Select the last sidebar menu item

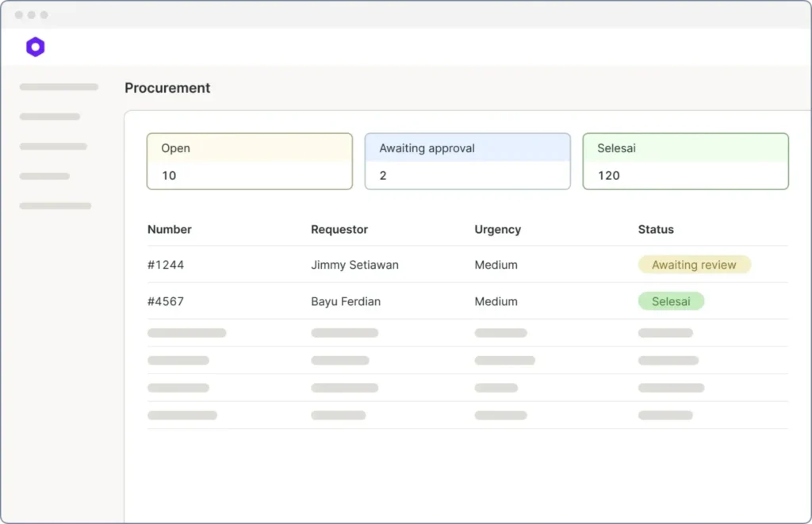[x=56, y=206]
